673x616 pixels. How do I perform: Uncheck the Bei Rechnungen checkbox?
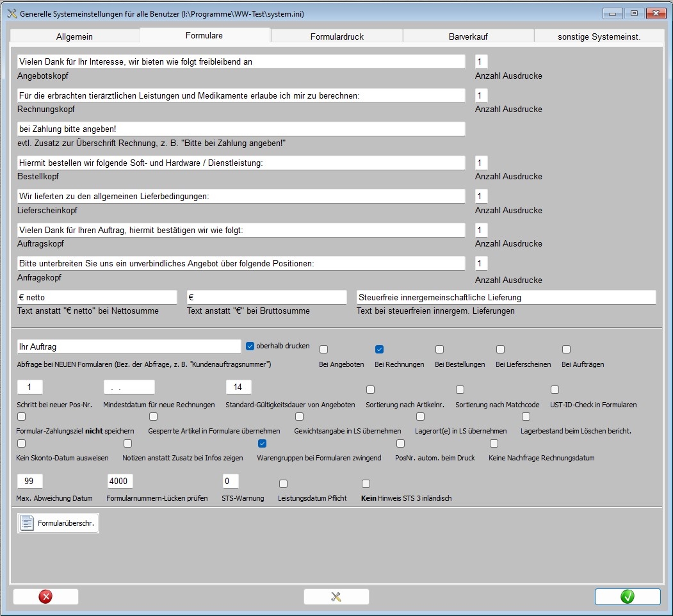[380, 350]
